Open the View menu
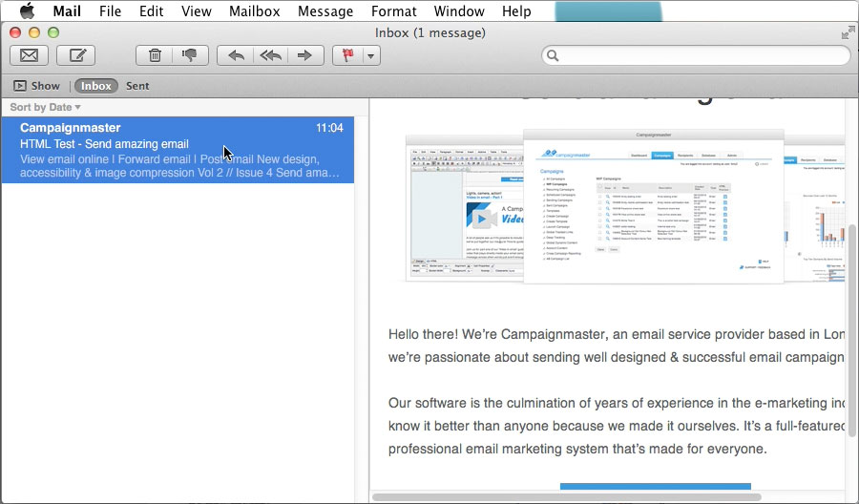Image resolution: width=859 pixels, height=504 pixels. pos(196,10)
